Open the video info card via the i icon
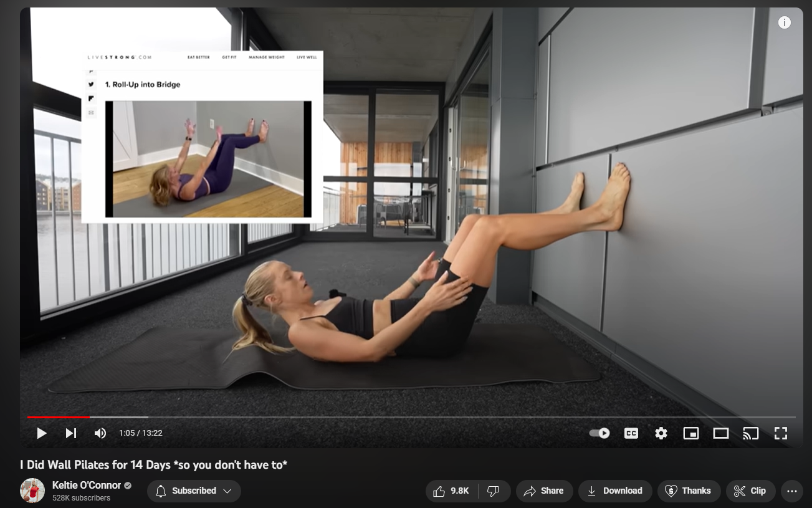This screenshot has width=812, height=508. point(785,22)
